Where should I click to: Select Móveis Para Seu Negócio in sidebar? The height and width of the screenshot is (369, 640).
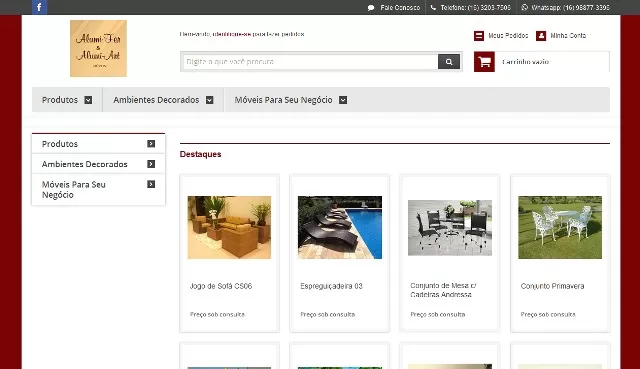tap(74, 189)
